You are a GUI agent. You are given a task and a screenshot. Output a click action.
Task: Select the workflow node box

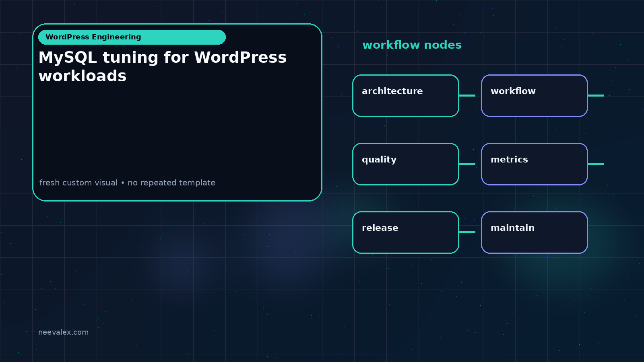click(x=535, y=96)
